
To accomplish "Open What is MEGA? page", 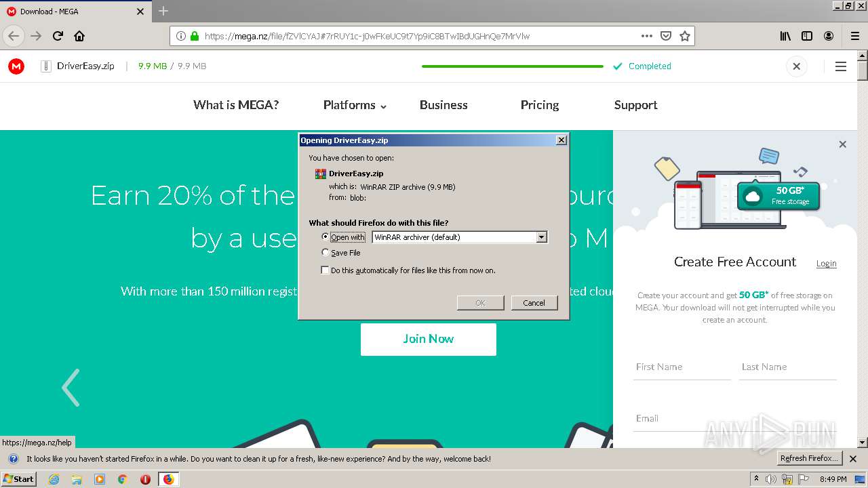I will 236,105.
